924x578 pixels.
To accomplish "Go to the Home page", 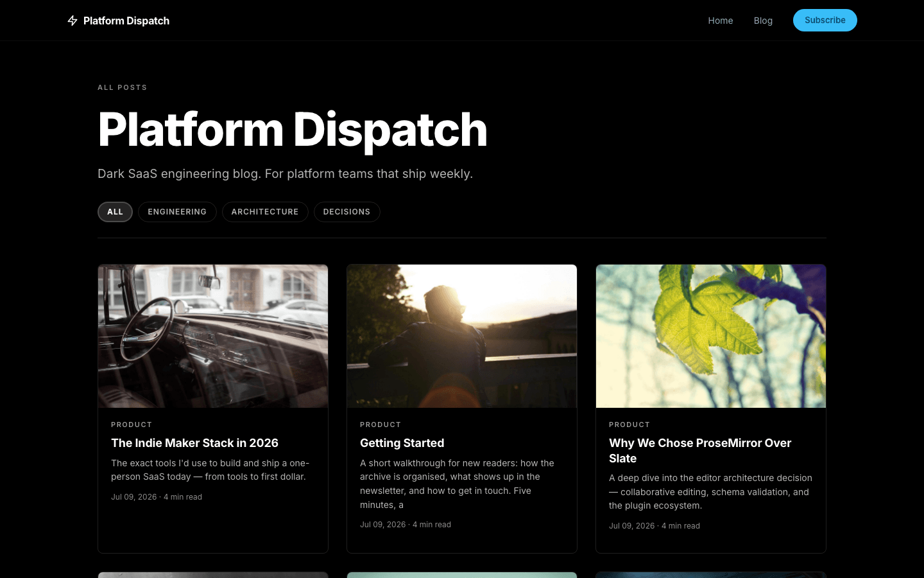I will tap(720, 21).
